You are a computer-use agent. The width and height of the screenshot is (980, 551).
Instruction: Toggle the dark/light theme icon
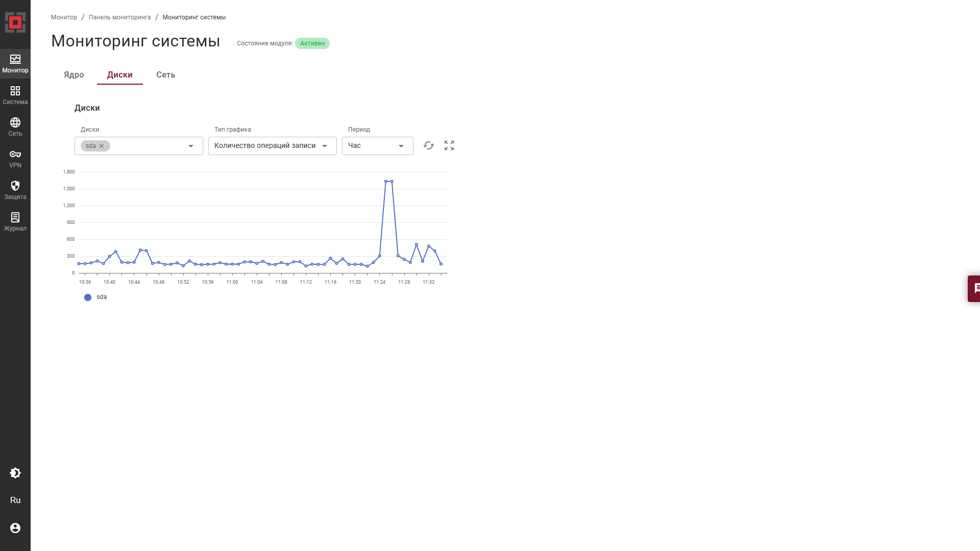[x=15, y=473]
